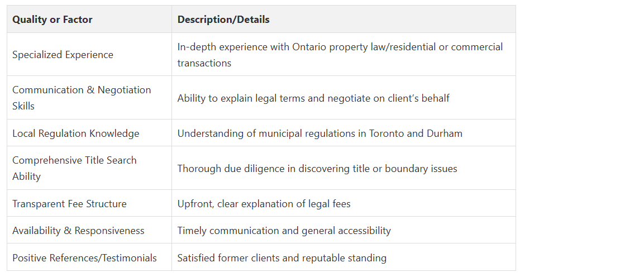Click the "Quality or Factor" column header
Image resolution: width=644 pixels, height=277 pixels.
pos(53,20)
